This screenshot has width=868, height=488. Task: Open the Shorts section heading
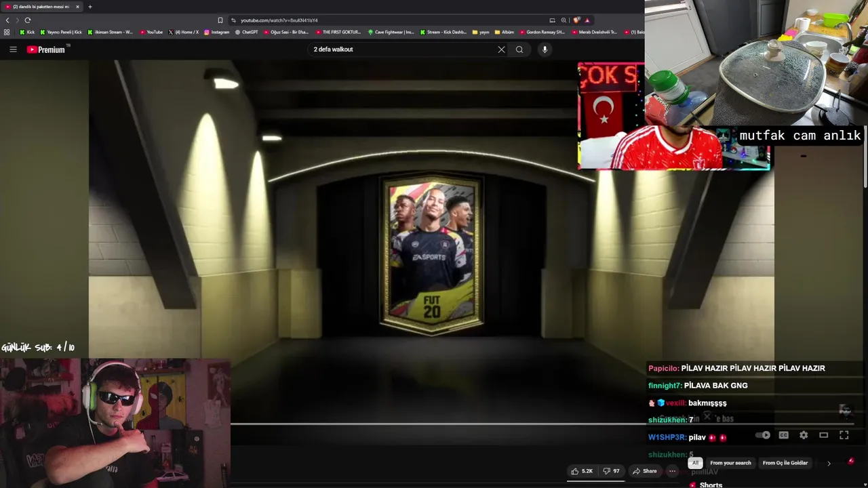tap(711, 485)
